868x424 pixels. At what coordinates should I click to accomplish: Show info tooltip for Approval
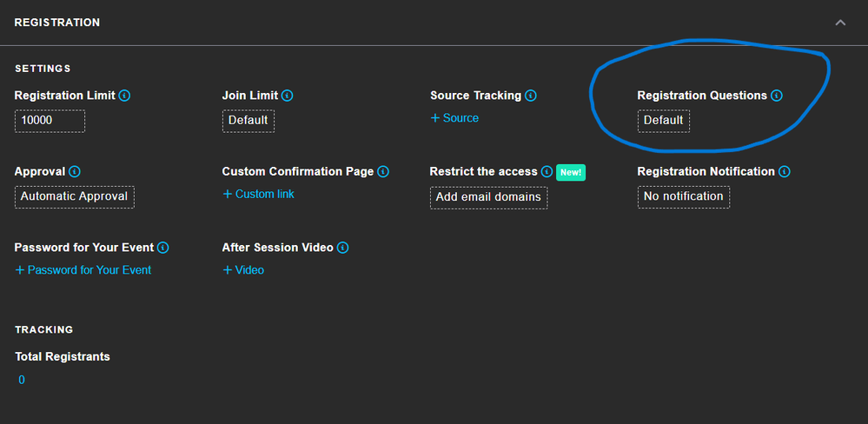(x=75, y=171)
